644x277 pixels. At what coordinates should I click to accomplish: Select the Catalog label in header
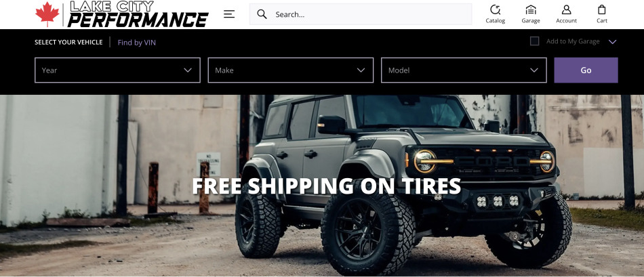coord(496,20)
